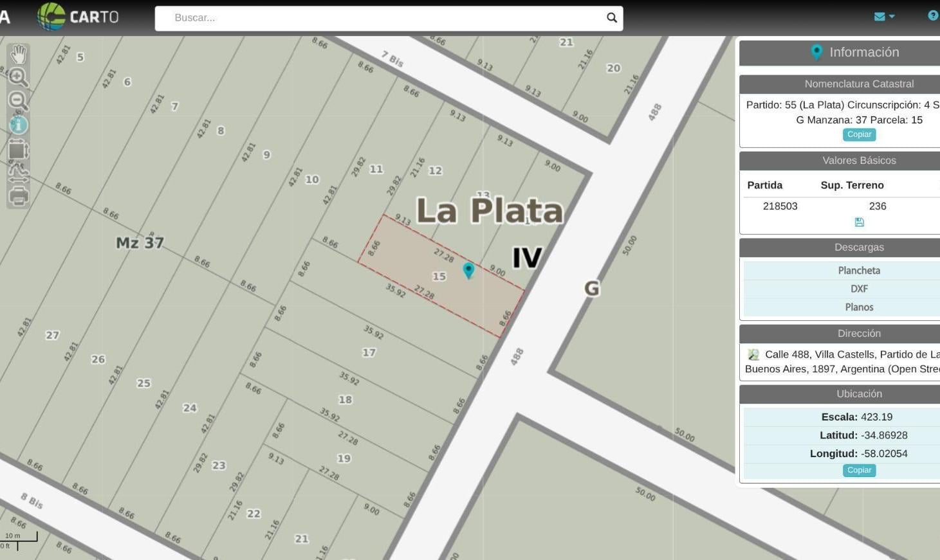Focus the Buscar search field
940x560 pixels.
click(388, 18)
